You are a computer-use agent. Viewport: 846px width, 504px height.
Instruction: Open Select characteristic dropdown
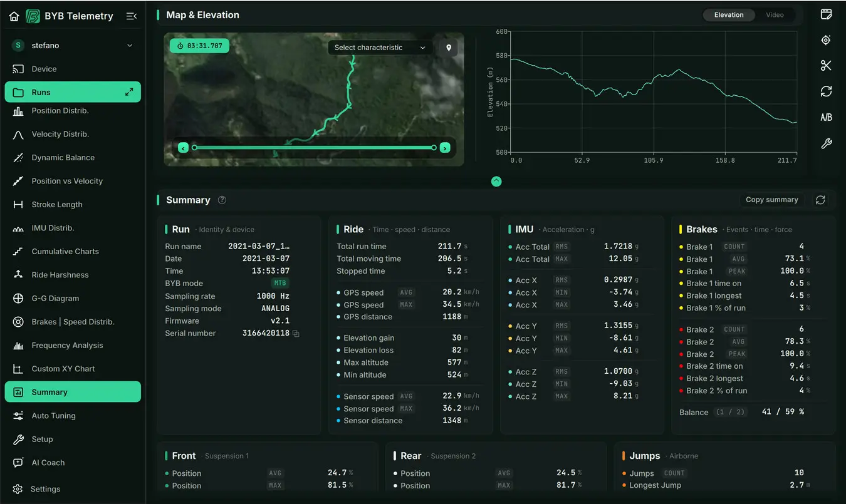(380, 48)
